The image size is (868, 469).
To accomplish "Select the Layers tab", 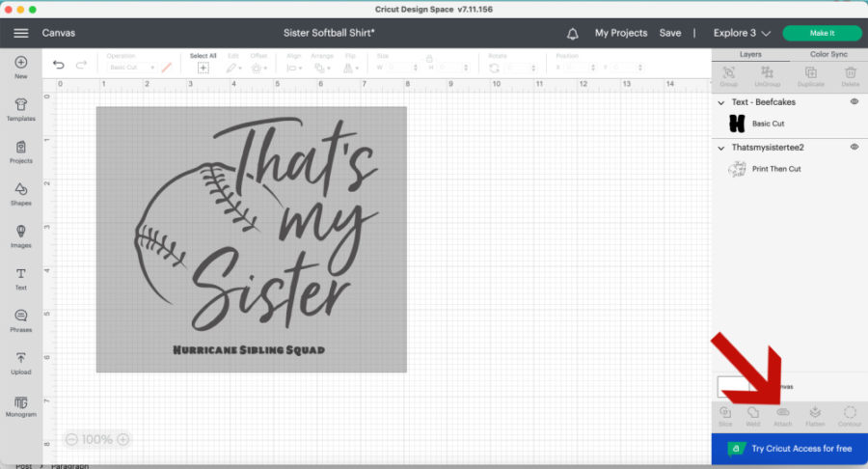I will click(749, 55).
